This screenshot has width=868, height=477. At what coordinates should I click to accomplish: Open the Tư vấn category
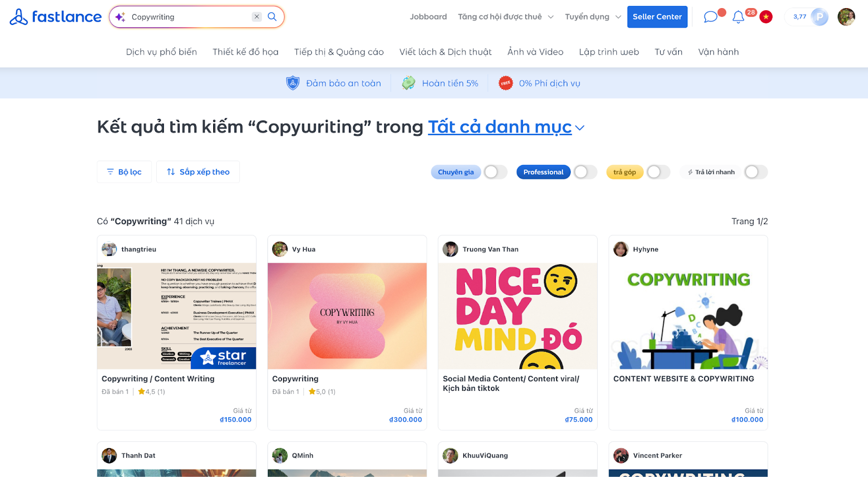coord(668,52)
